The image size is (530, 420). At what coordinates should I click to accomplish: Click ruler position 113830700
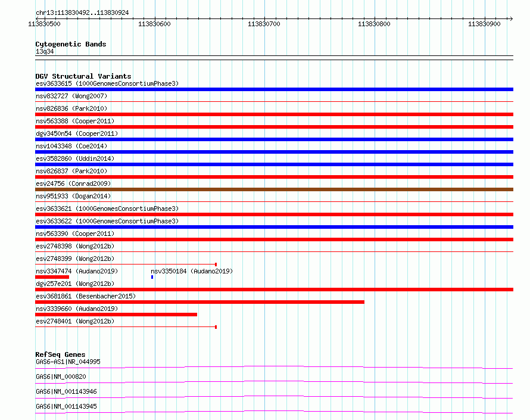(264, 24)
